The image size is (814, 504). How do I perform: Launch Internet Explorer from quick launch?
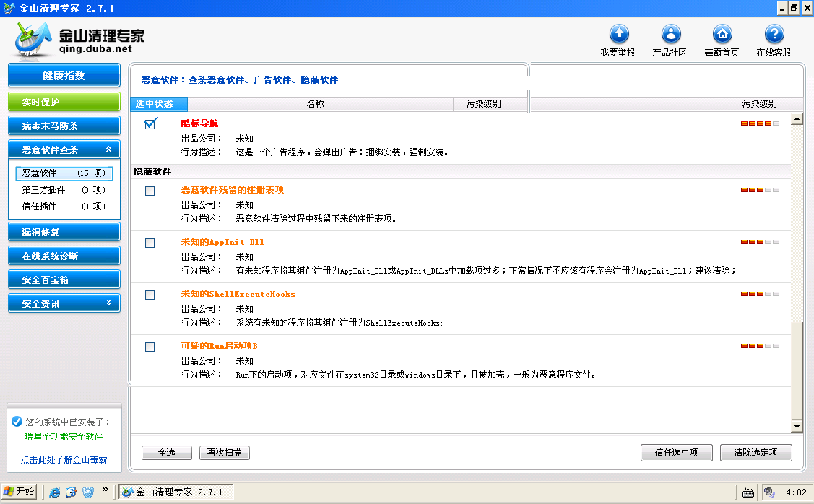point(54,492)
